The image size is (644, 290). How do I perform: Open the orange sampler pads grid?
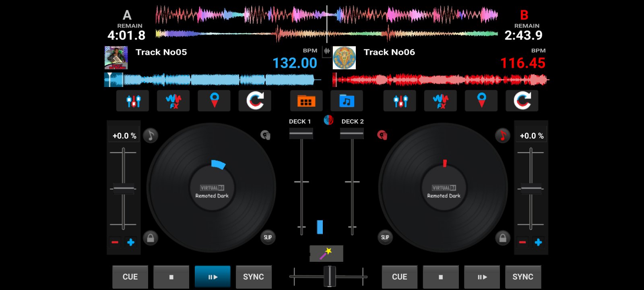click(x=306, y=101)
